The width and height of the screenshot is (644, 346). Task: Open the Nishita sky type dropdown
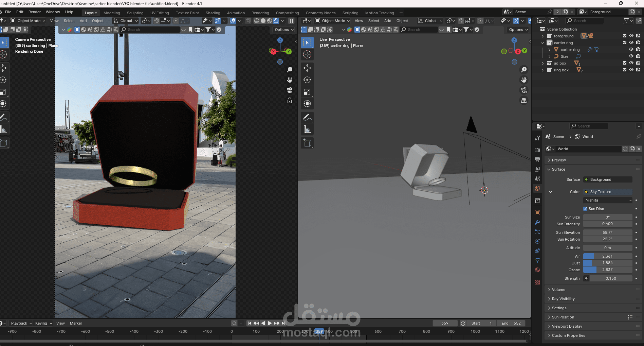pos(608,200)
